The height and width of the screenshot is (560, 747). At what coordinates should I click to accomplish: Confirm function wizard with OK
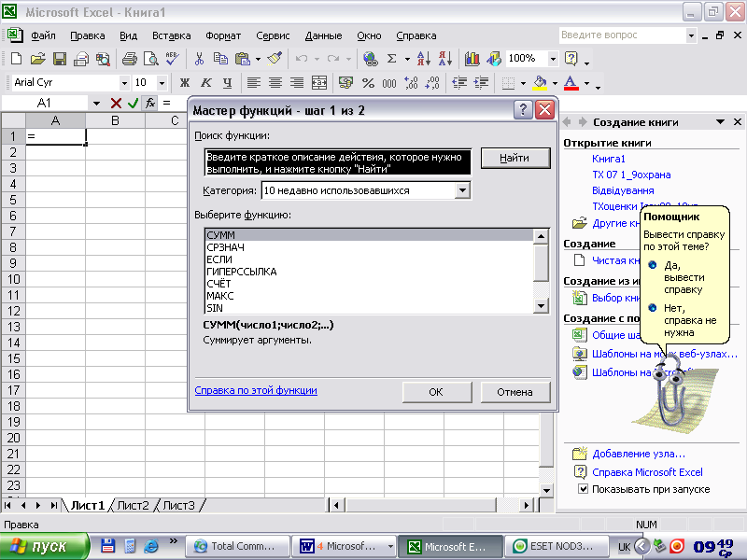(x=436, y=392)
